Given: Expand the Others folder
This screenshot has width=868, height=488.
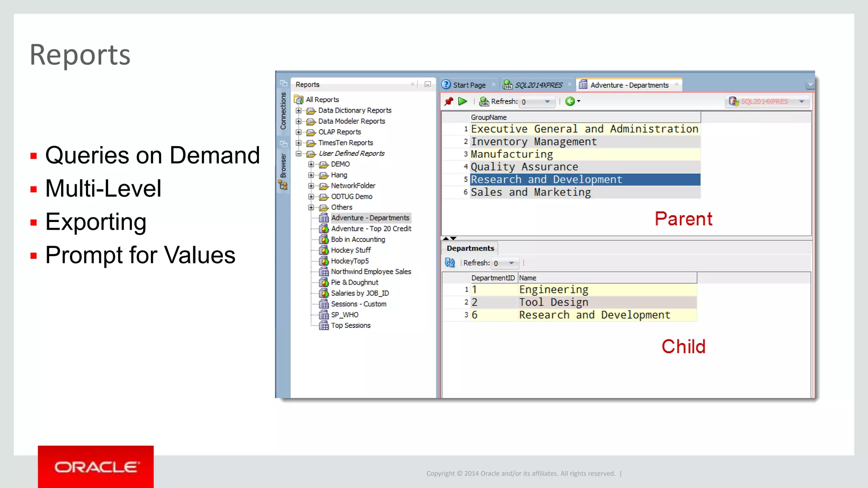Looking at the screenshot, I should 311,208.
